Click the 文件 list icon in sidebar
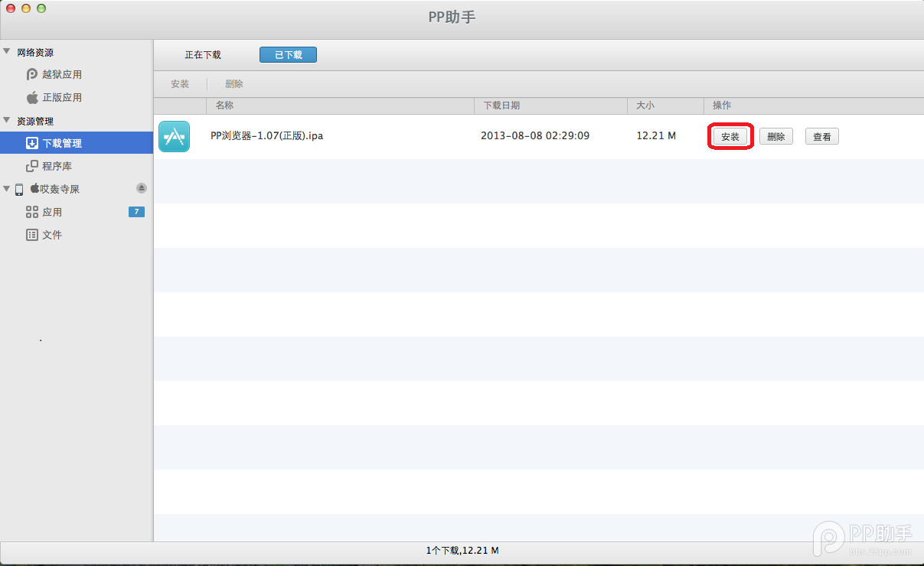The width and height of the screenshot is (924, 566). pos(32,235)
